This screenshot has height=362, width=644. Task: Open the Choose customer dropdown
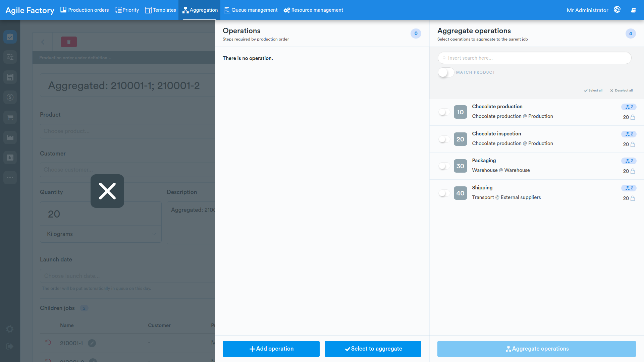127,170
